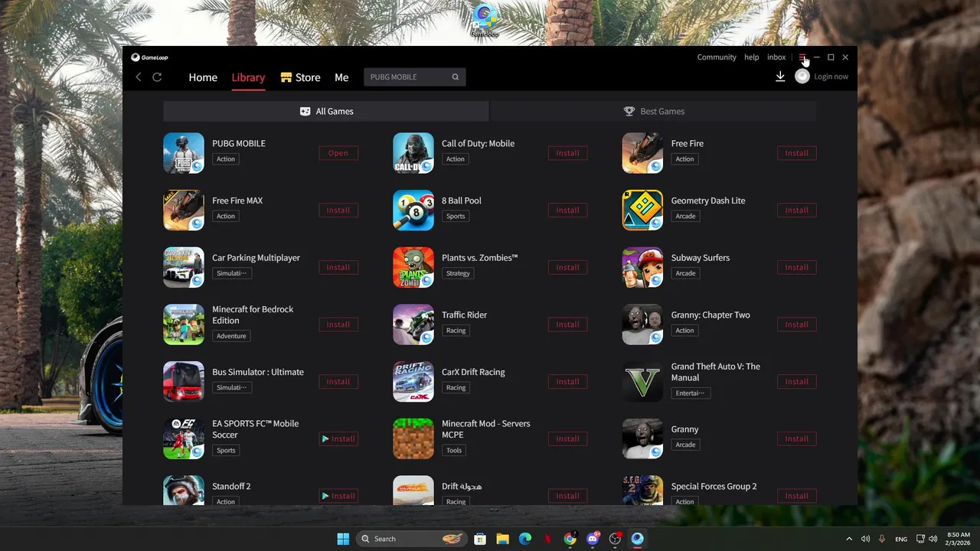
Task: Click the Special Forces Group 2 title
Action: [x=714, y=486]
